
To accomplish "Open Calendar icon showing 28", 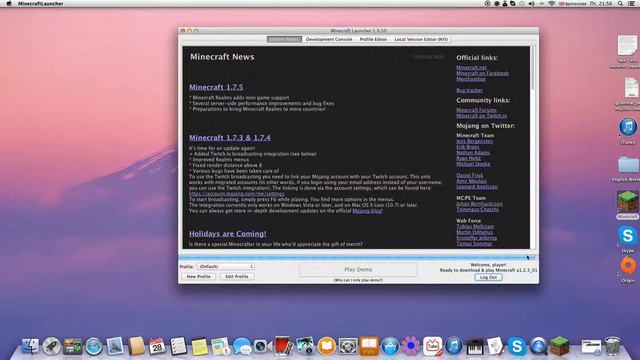I will click(157, 346).
